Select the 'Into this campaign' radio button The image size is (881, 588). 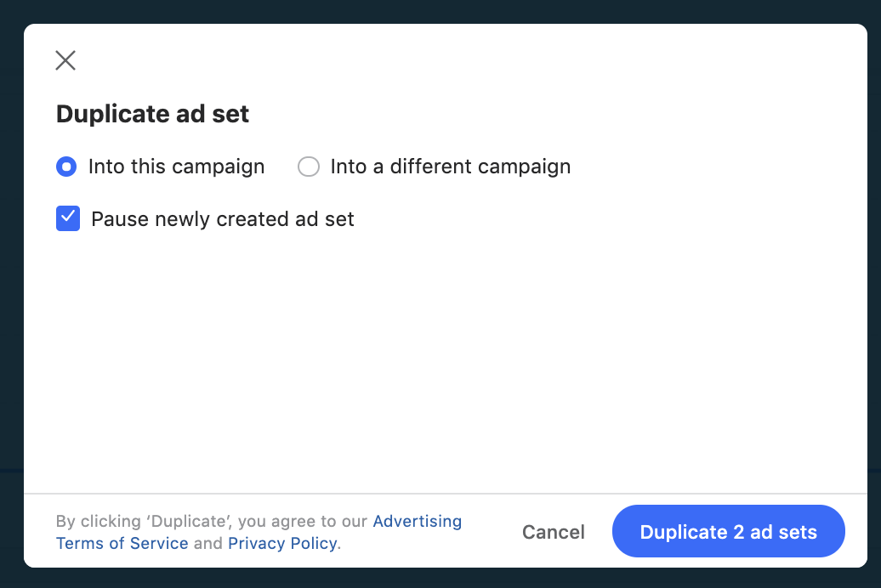[x=66, y=167]
